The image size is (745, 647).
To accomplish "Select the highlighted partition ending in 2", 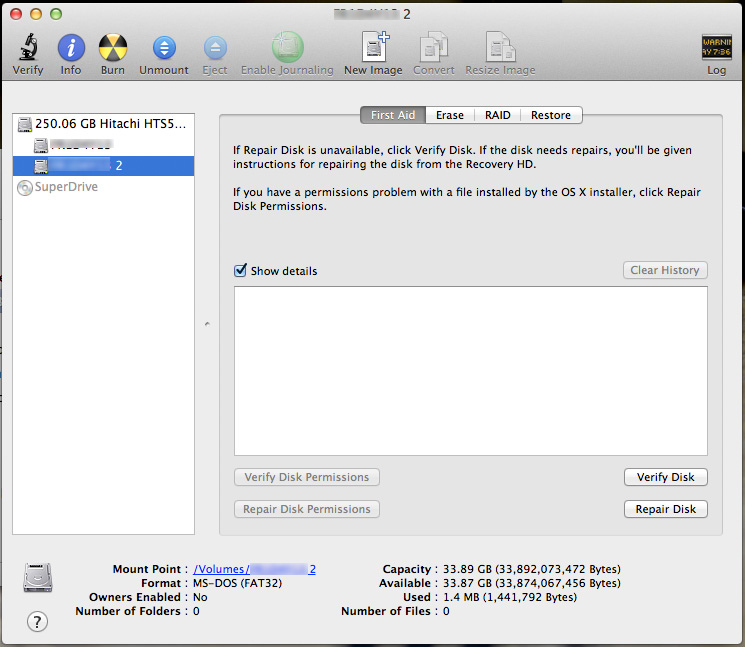I will (x=103, y=166).
